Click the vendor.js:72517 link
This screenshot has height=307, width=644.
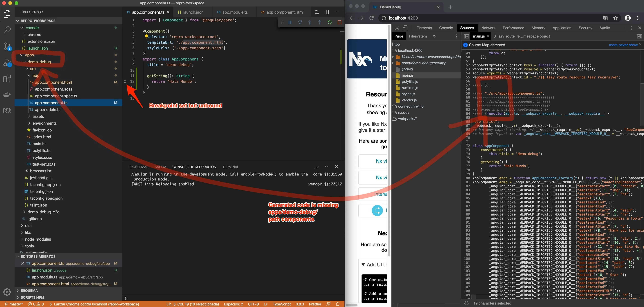325,184
